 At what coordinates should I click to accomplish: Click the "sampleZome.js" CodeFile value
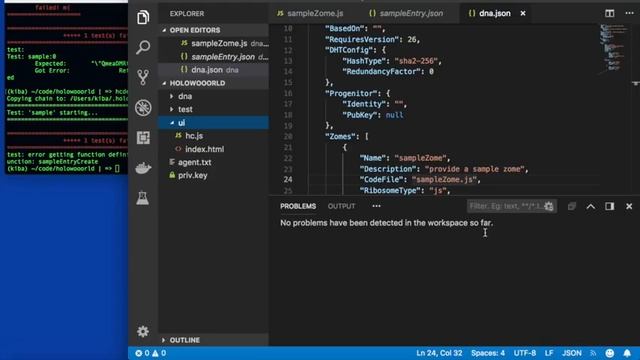[x=444, y=180]
